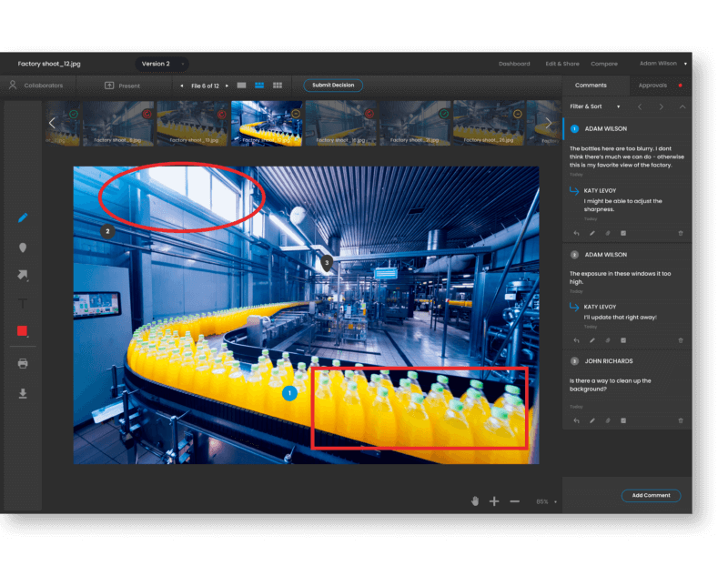Switch to grid view layout

[277, 85]
